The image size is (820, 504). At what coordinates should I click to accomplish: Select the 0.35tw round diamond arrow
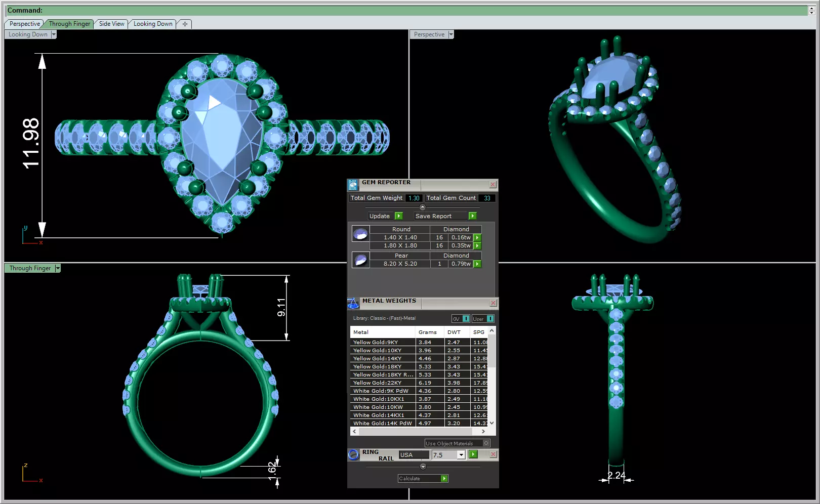(x=477, y=245)
